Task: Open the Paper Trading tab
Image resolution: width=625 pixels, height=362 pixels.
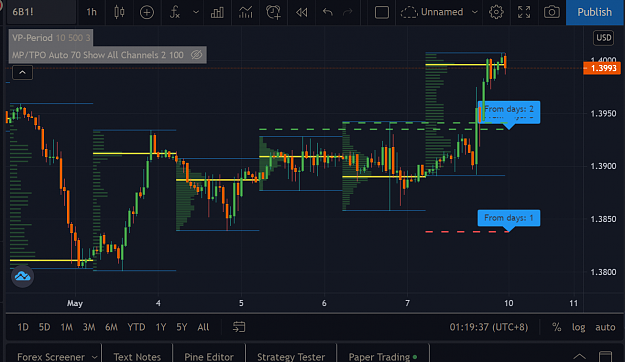Action: (x=383, y=356)
